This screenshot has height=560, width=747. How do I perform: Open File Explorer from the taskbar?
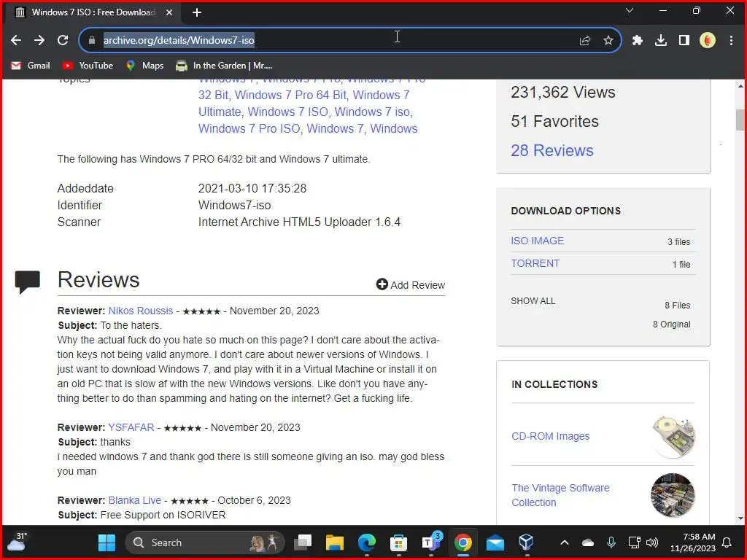pos(334,542)
